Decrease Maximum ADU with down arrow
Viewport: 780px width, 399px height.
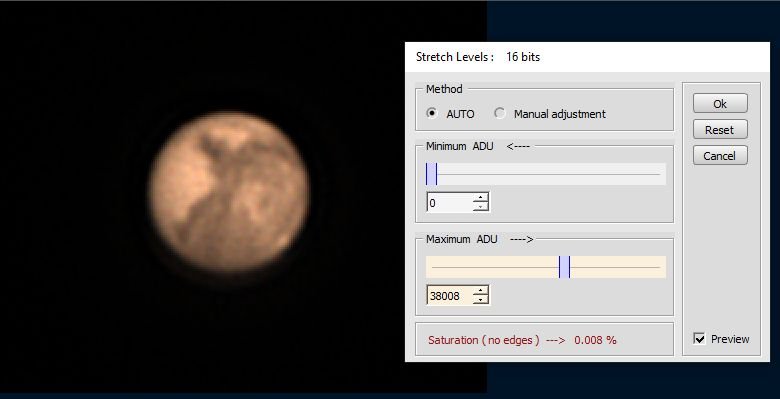click(481, 299)
